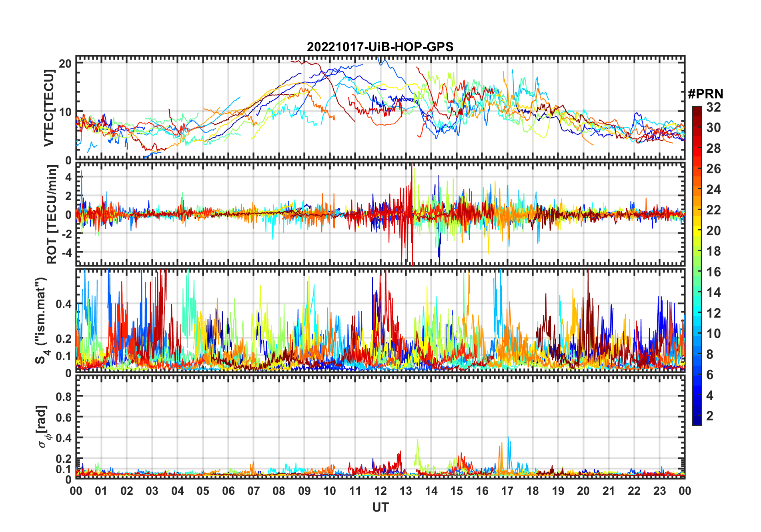Select UT axis tick label "03"
Image resolution: width=761 pixels, height=532 pixels.
[x=152, y=491]
